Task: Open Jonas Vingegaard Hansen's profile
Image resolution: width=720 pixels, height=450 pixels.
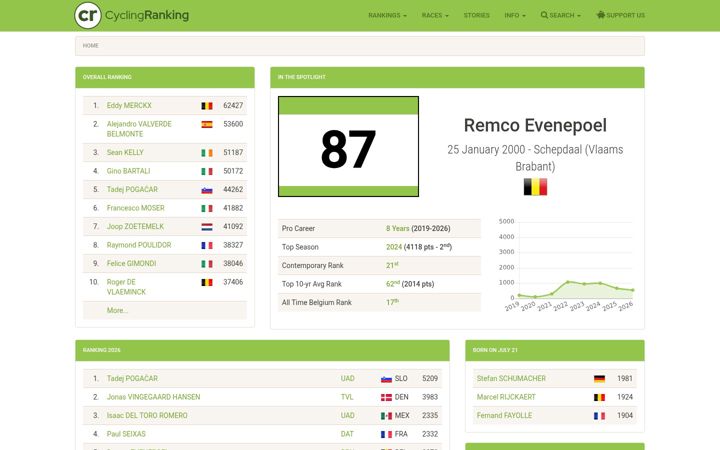Action: 153,397
